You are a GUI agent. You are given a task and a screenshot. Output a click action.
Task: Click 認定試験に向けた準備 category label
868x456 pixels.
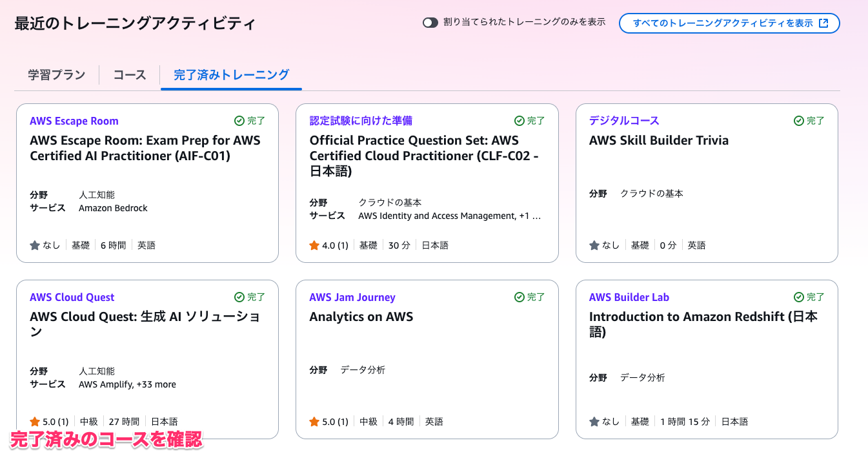point(361,121)
